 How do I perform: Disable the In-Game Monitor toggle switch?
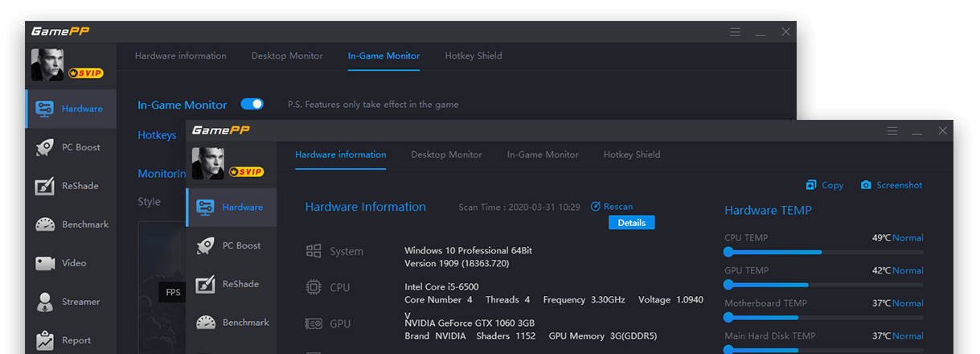click(x=252, y=104)
